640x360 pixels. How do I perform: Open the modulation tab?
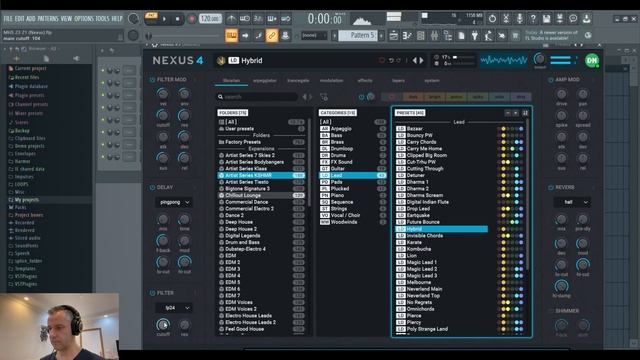pyautogui.click(x=331, y=80)
